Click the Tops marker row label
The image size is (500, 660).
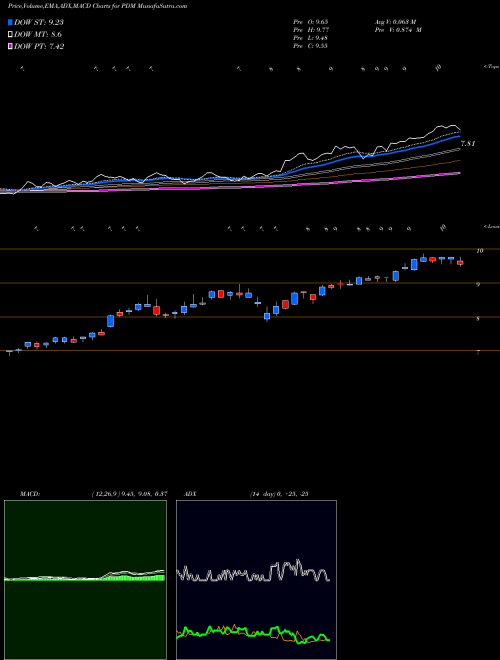click(491, 67)
